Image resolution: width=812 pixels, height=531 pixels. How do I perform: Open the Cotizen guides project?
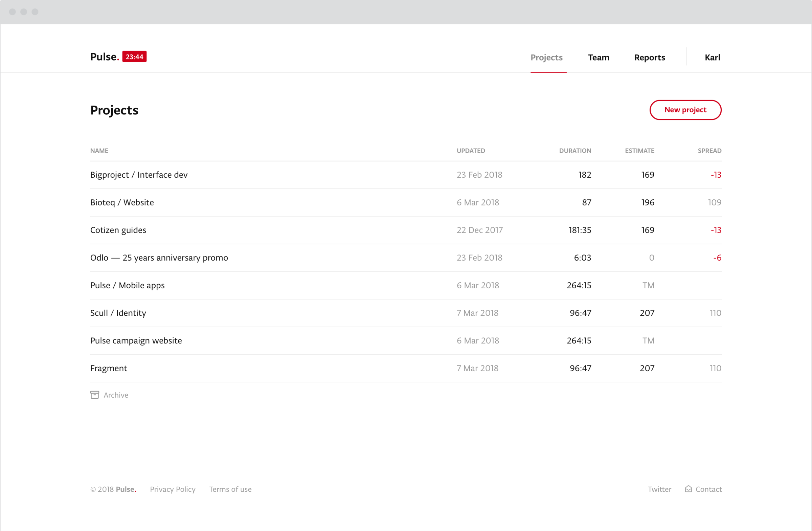118,230
